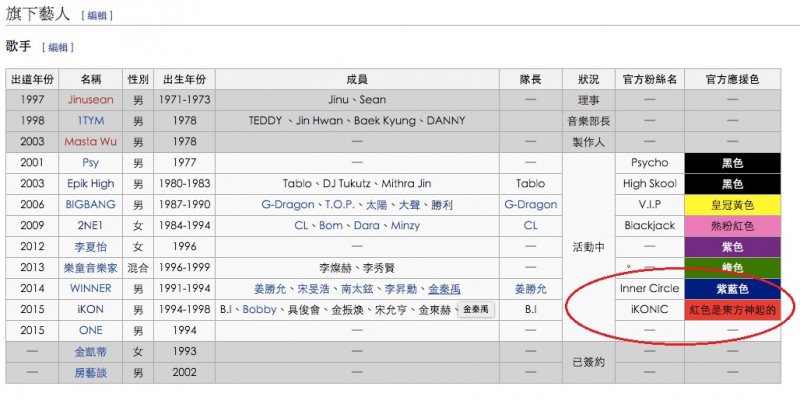Click the Psycho fan name cell

coord(649,163)
